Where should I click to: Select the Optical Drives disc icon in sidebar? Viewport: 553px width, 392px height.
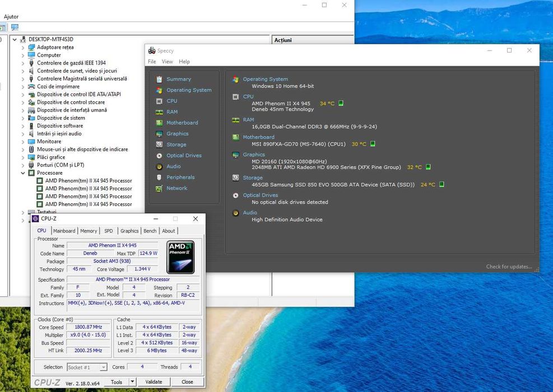(x=160, y=156)
